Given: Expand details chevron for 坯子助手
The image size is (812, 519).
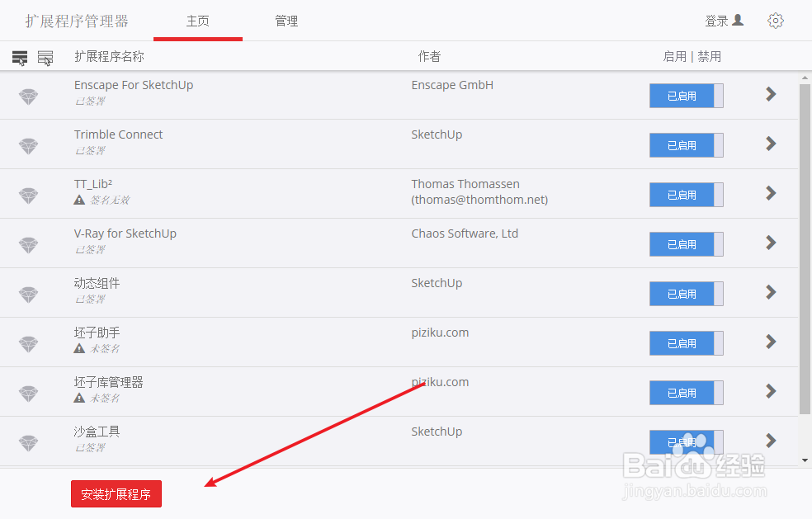Looking at the screenshot, I should pyautogui.click(x=771, y=342).
